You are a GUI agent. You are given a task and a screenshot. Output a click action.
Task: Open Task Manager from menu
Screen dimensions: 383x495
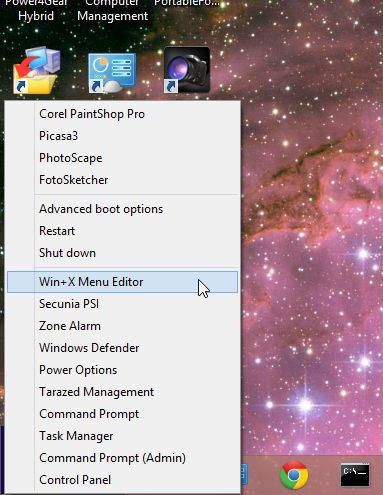[x=123, y=436]
